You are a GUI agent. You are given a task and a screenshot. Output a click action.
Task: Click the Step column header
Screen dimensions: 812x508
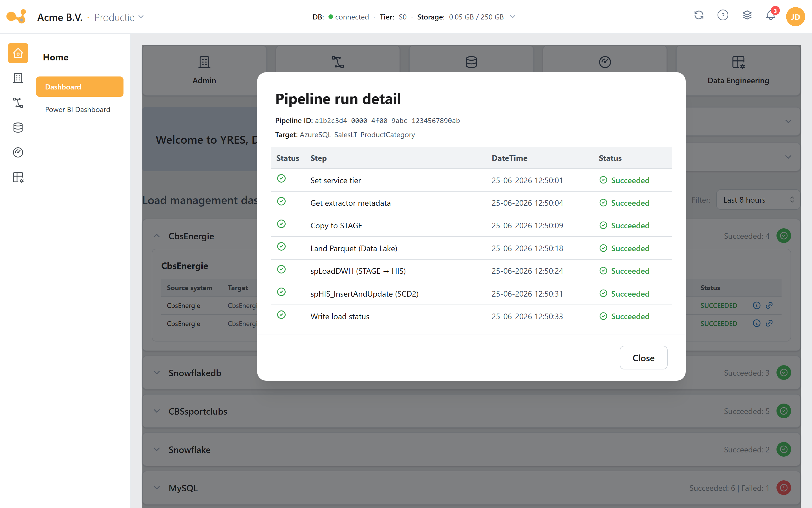(x=318, y=158)
